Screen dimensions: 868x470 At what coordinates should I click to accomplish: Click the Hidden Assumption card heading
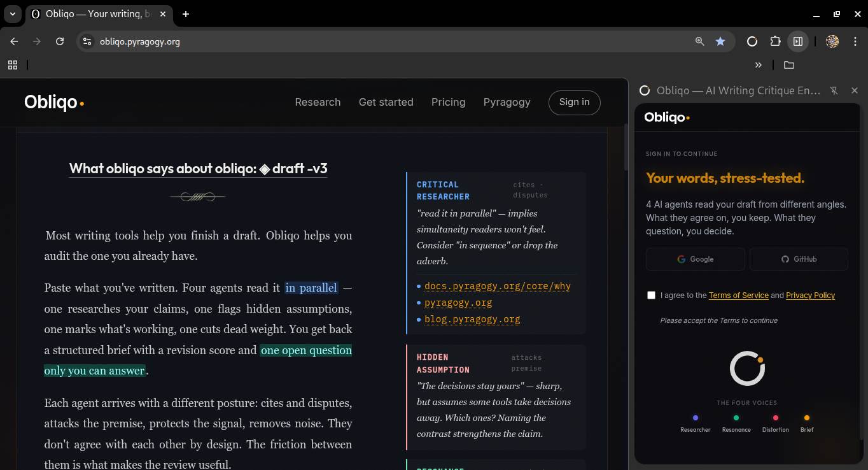click(x=444, y=363)
